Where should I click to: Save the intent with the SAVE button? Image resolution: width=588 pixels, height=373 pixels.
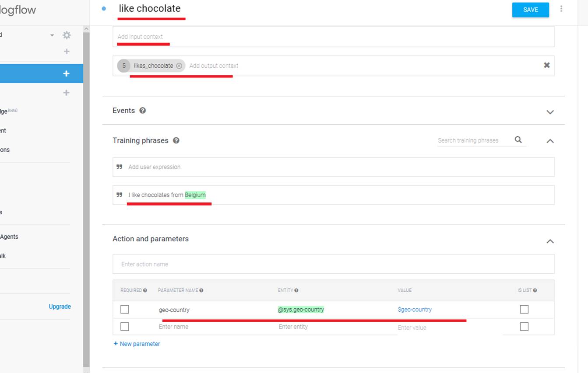coord(530,10)
